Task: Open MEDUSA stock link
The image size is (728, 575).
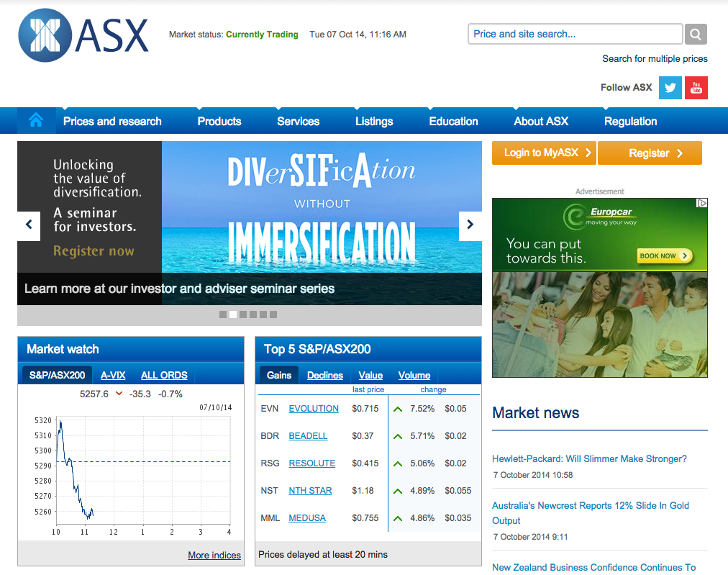Action: (x=307, y=518)
